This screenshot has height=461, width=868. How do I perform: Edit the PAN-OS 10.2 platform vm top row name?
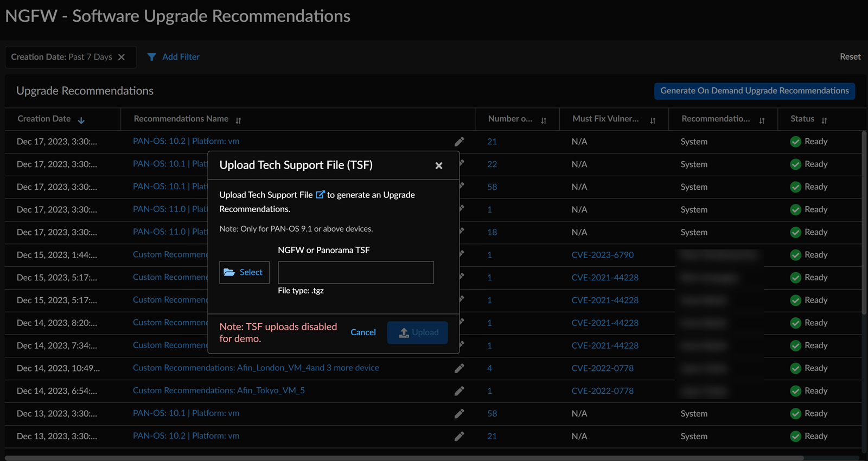[x=459, y=142]
